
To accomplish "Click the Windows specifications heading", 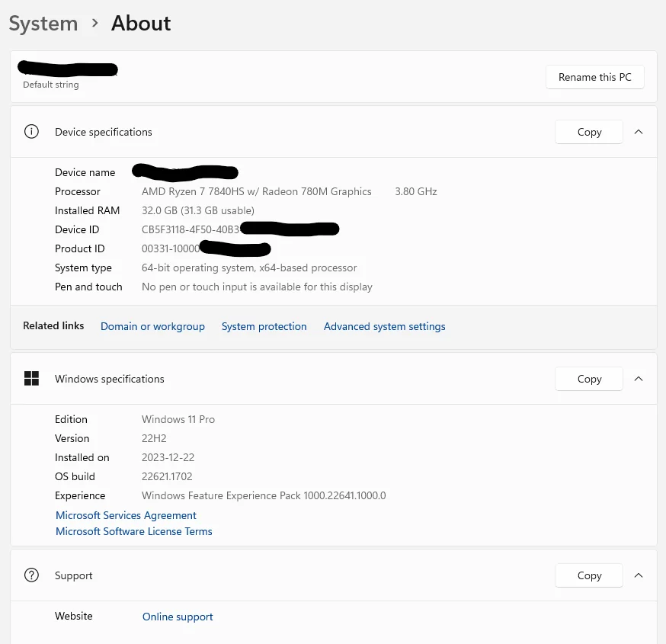I will tap(110, 379).
